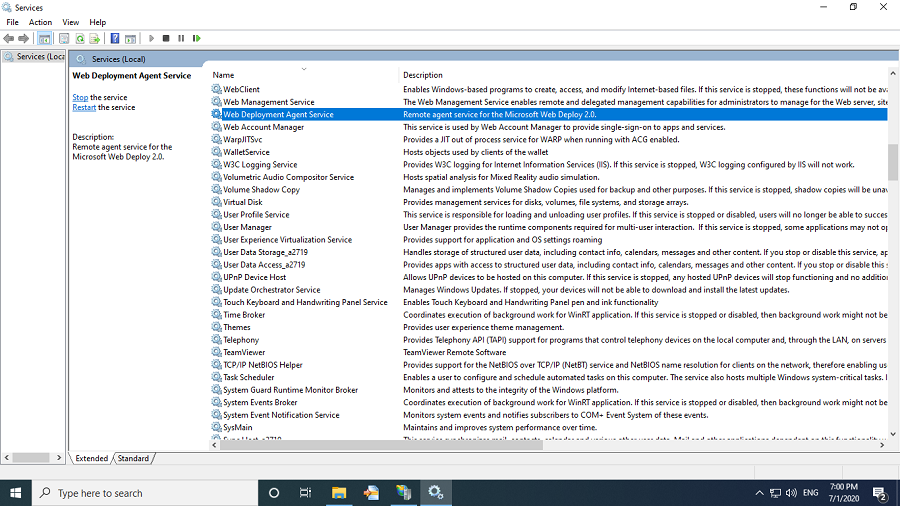Sort list by the Name column header
The width and height of the screenshot is (900, 506).
[x=304, y=75]
